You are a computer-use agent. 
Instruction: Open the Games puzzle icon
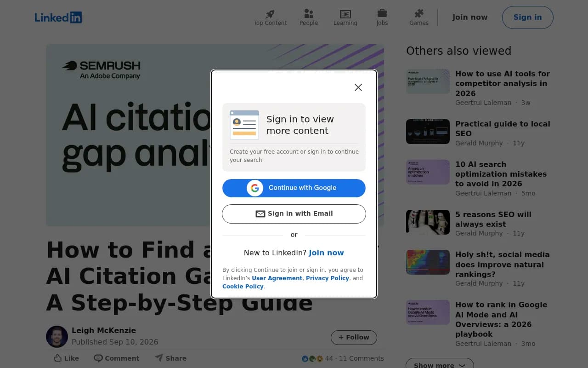[419, 13]
